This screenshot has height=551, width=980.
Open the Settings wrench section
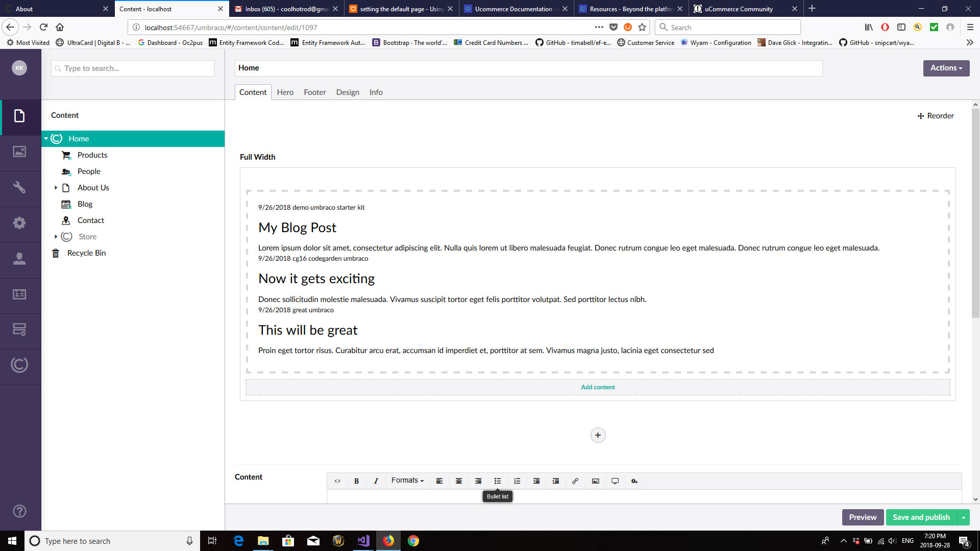19,187
